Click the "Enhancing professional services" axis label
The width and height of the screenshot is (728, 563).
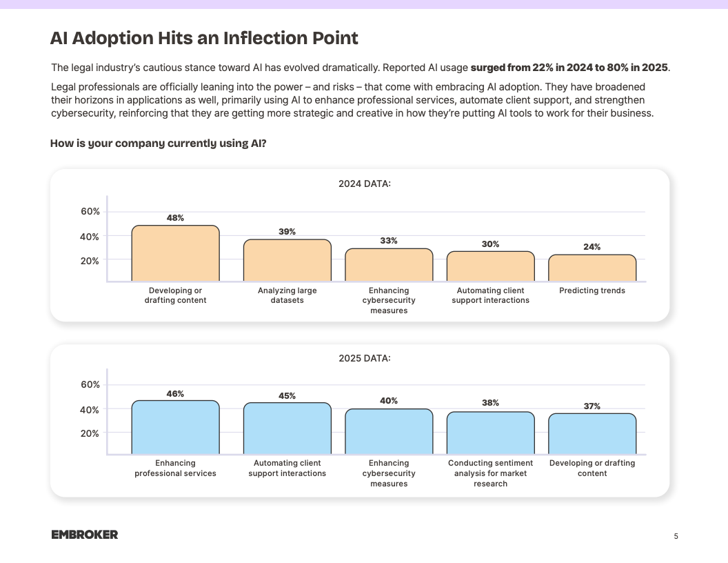tap(175, 468)
